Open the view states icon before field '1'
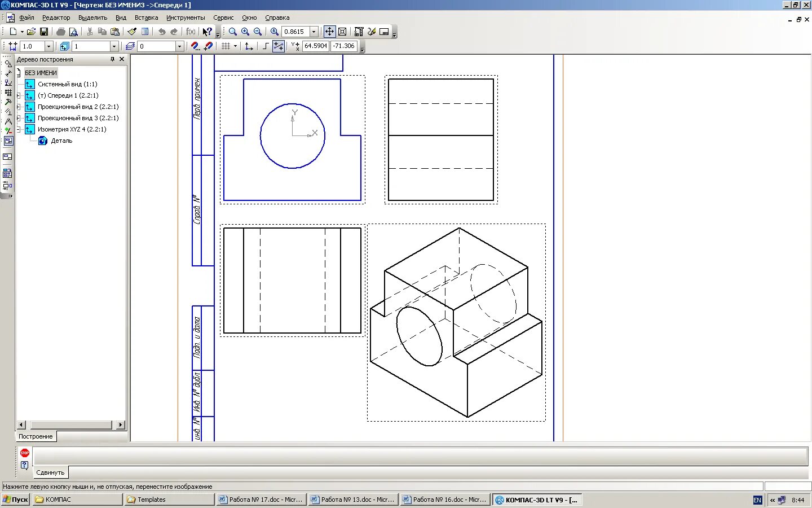812x508 pixels. pyautogui.click(x=65, y=46)
